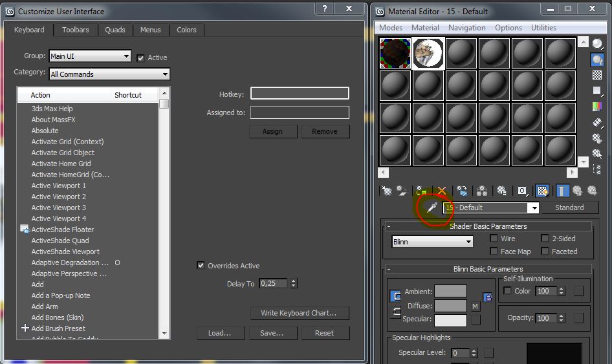Open Material Editor Options icon

597,138
